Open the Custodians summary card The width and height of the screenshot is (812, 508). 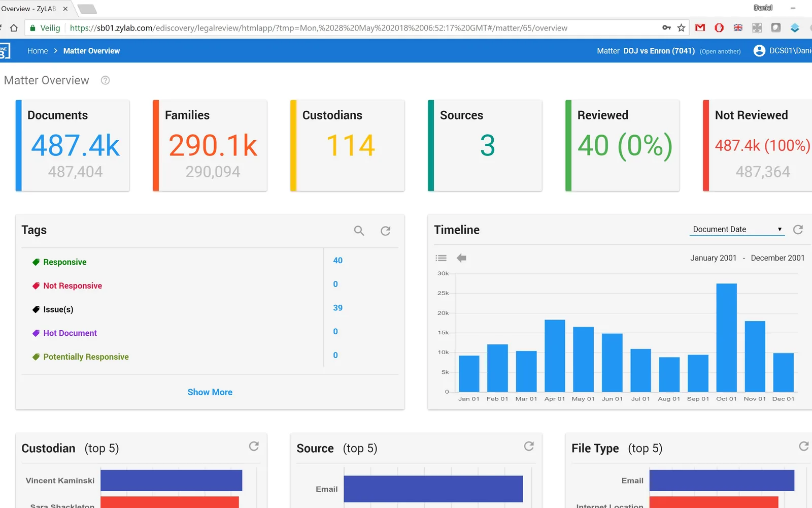[x=348, y=145]
